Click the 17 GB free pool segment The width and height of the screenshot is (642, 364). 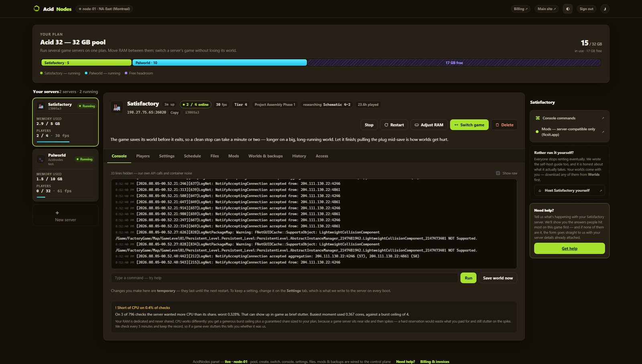pyautogui.click(x=454, y=63)
